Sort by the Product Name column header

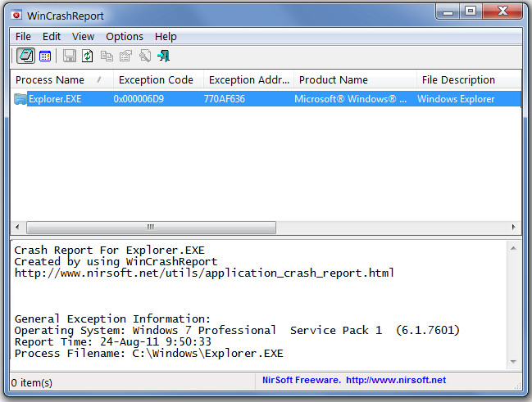click(355, 80)
